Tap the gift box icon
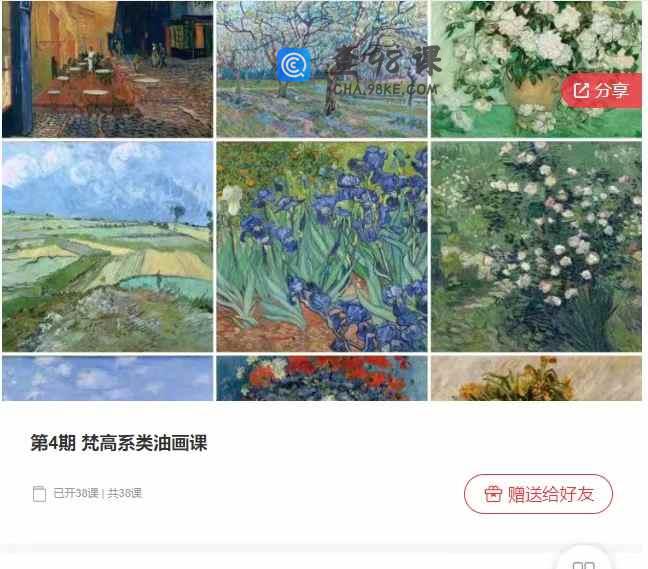The height and width of the screenshot is (569, 648). tap(493, 494)
